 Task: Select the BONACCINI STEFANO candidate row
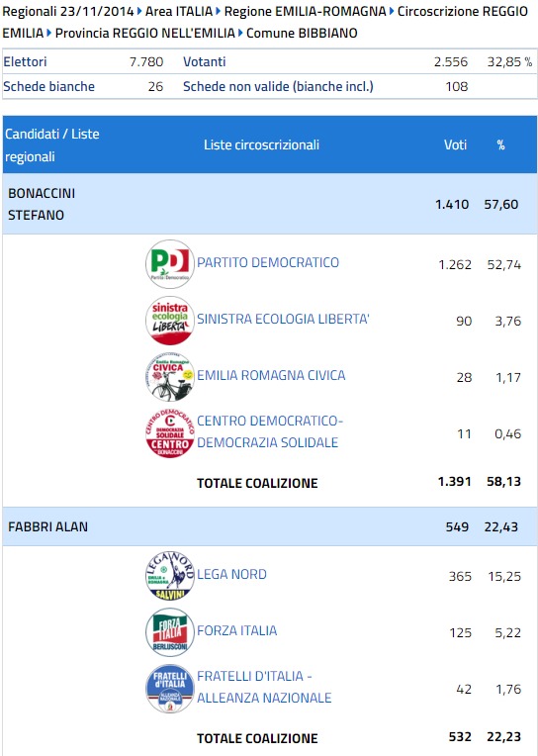tap(270, 204)
